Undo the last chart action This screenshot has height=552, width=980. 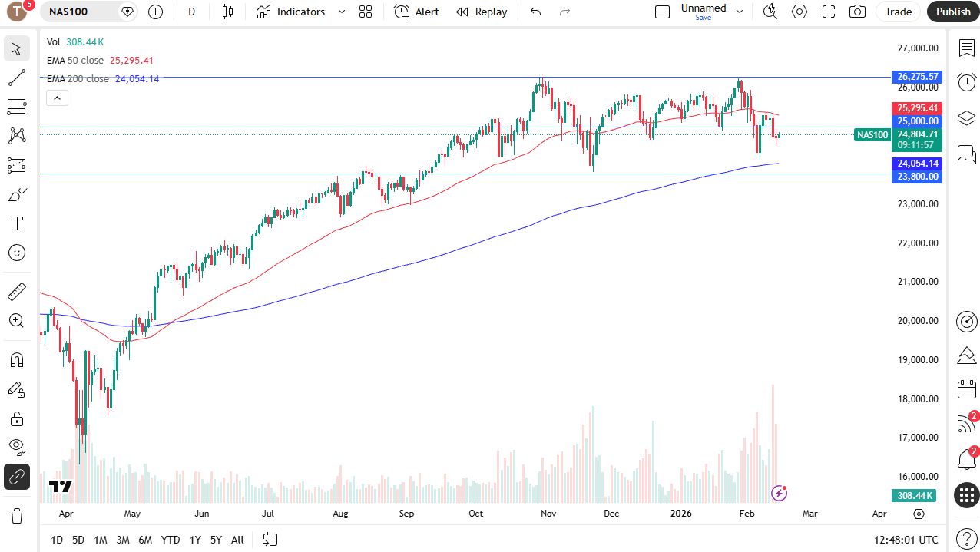(536, 12)
